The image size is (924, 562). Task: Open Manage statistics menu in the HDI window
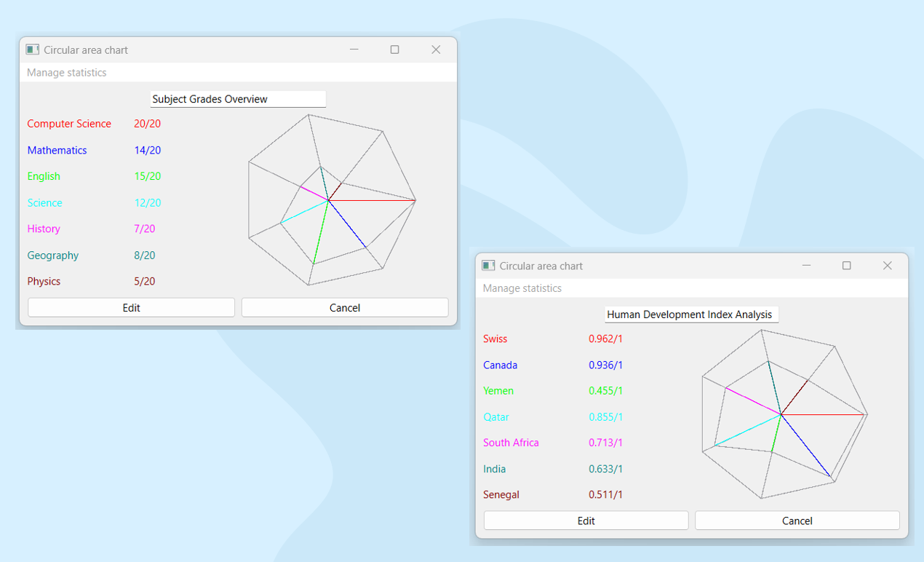(522, 288)
